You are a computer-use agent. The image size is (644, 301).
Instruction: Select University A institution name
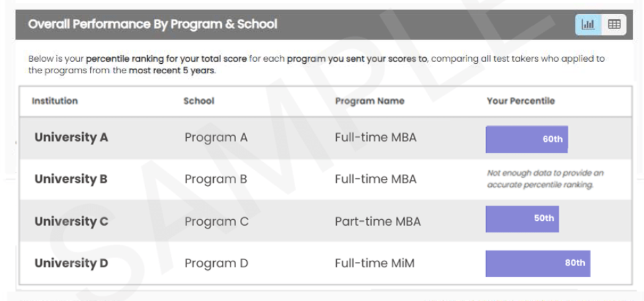point(71,138)
